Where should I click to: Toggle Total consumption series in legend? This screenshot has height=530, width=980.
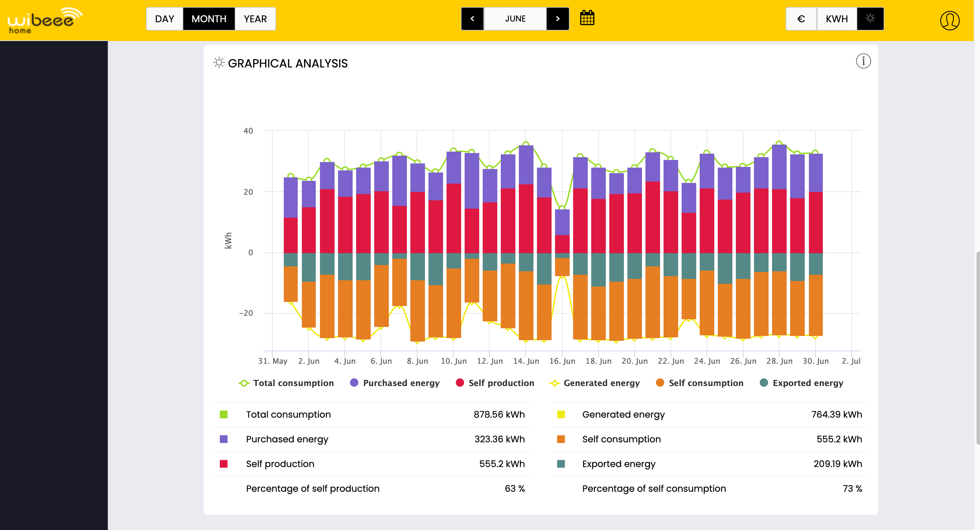[286, 383]
